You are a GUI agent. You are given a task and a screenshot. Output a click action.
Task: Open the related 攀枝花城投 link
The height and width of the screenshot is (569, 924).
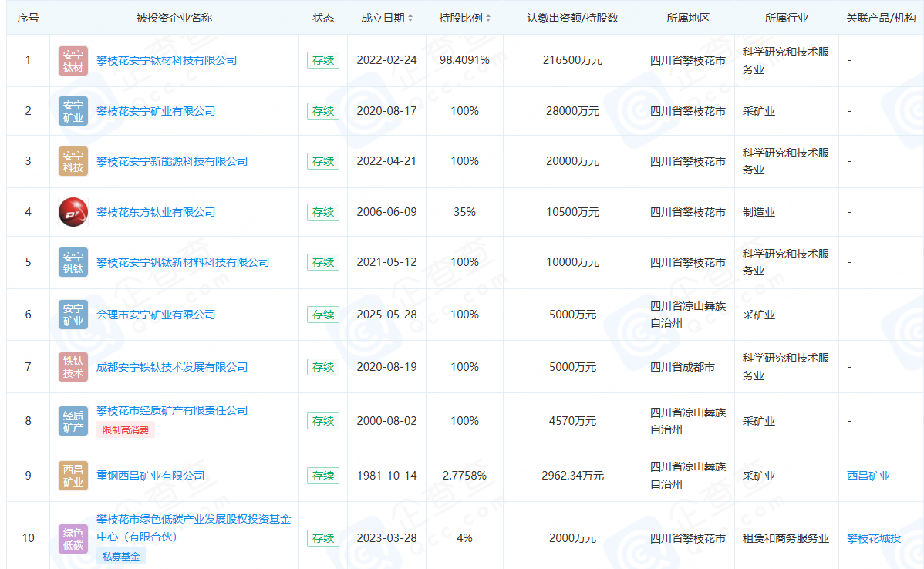pos(873,538)
